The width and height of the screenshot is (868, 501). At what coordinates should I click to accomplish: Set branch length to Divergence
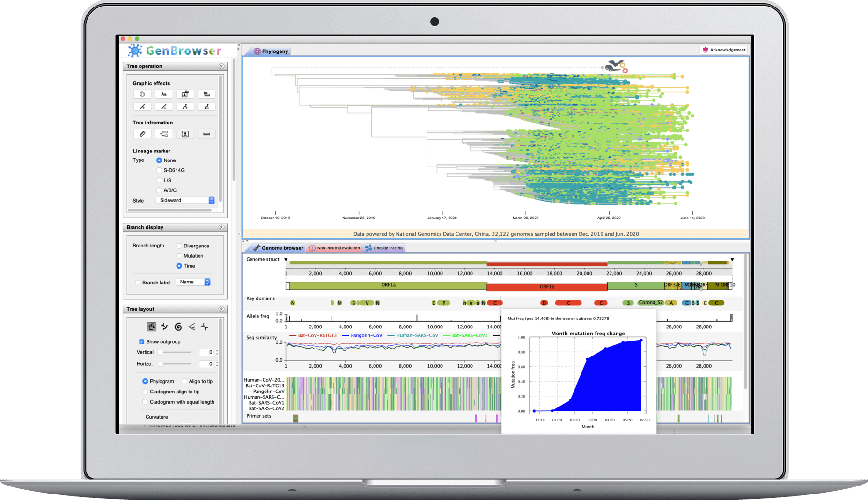(179, 246)
